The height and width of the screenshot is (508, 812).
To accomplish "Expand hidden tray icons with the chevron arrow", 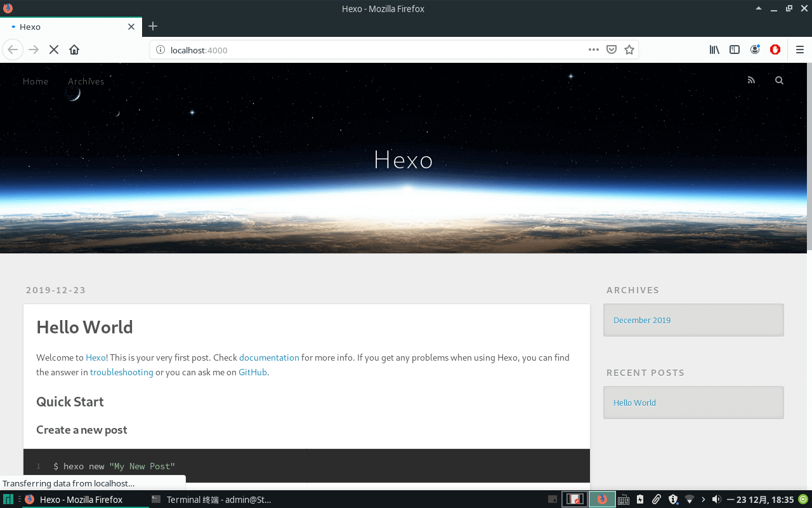I will coord(704,500).
